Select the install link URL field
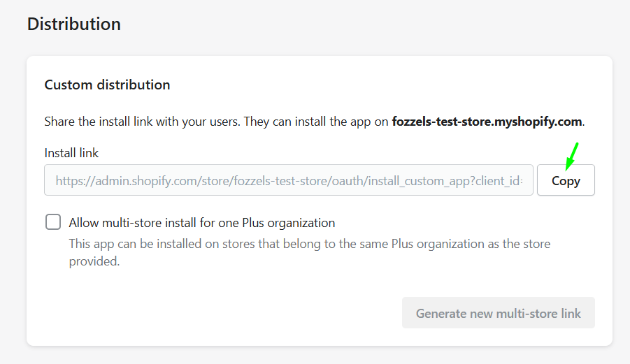 289,180
